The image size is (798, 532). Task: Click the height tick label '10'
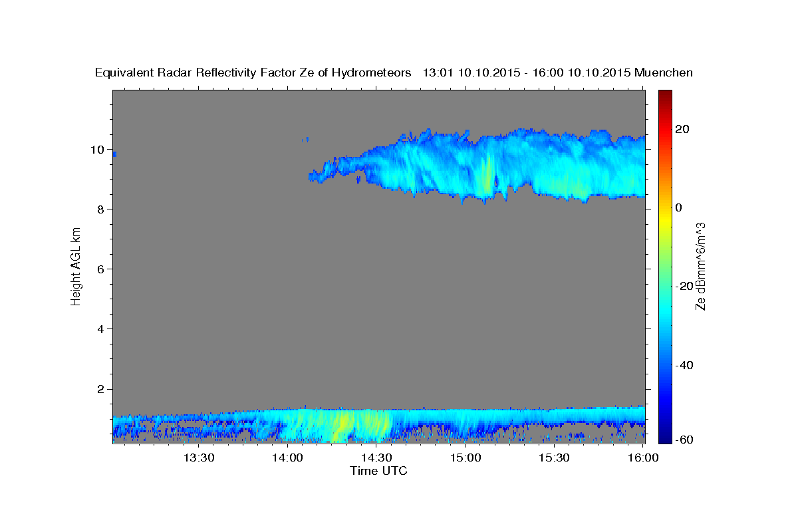98,149
